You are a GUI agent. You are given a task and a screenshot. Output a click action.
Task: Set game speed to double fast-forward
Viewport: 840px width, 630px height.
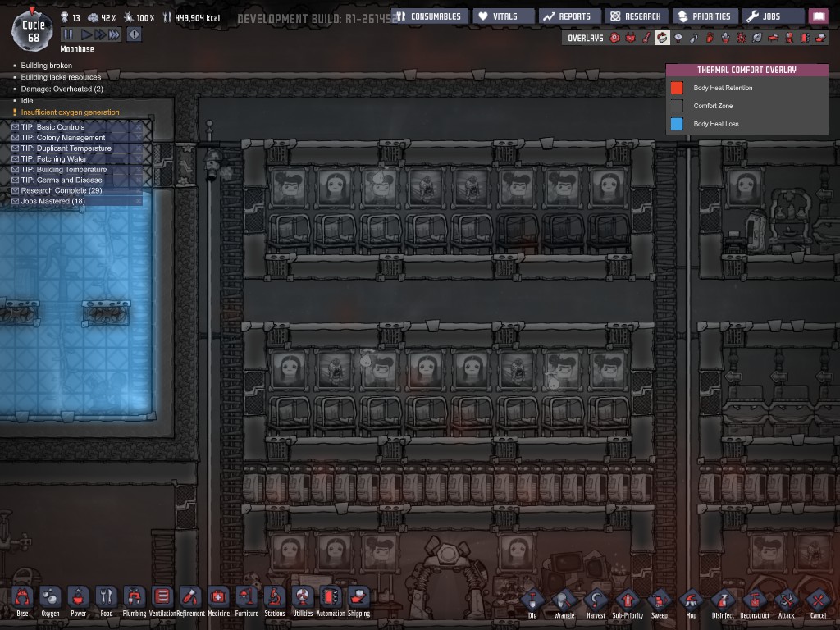pos(99,34)
